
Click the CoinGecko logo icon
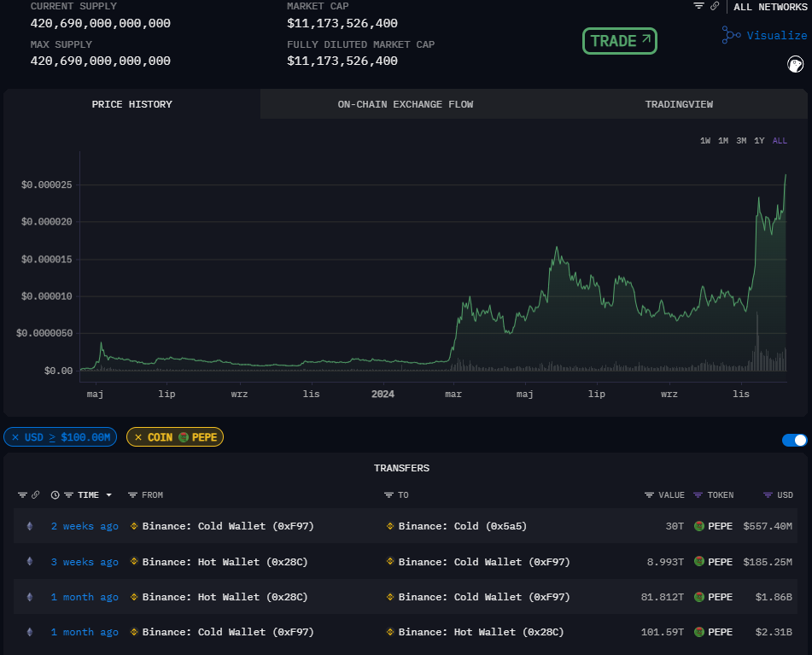point(794,65)
